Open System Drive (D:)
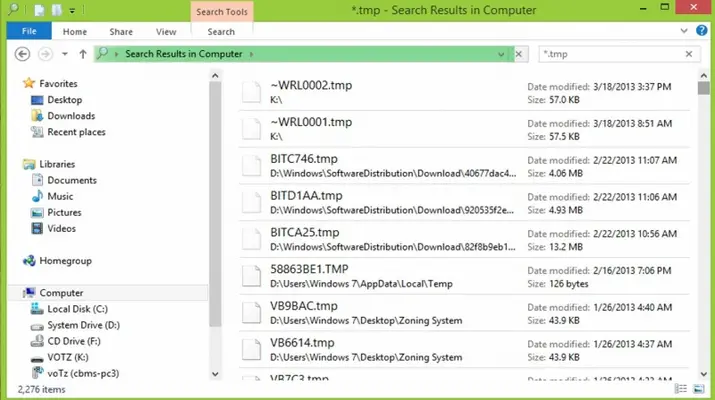The width and height of the screenshot is (715, 400). [83, 325]
